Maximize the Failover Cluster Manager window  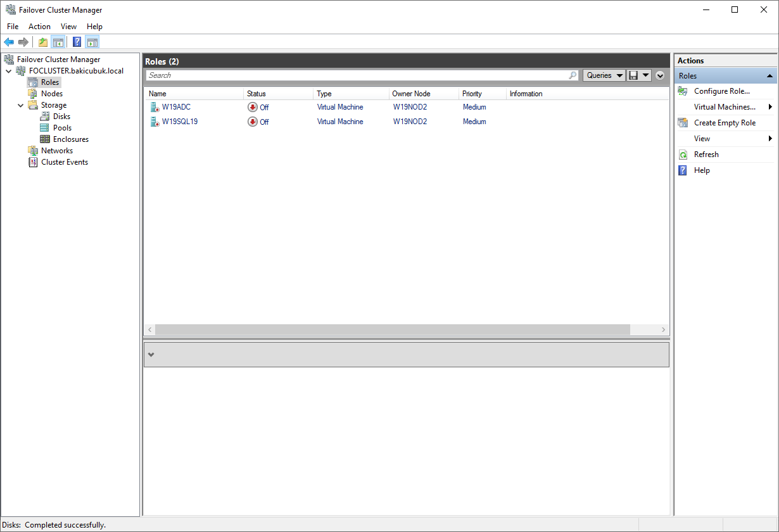point(735,9)
